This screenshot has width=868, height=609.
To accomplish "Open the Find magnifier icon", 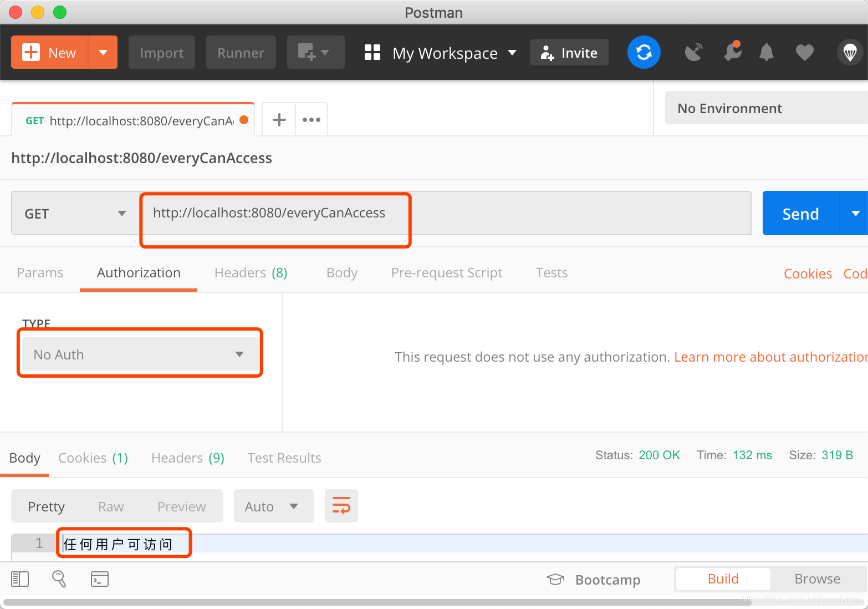I will (x=59, y=579).
